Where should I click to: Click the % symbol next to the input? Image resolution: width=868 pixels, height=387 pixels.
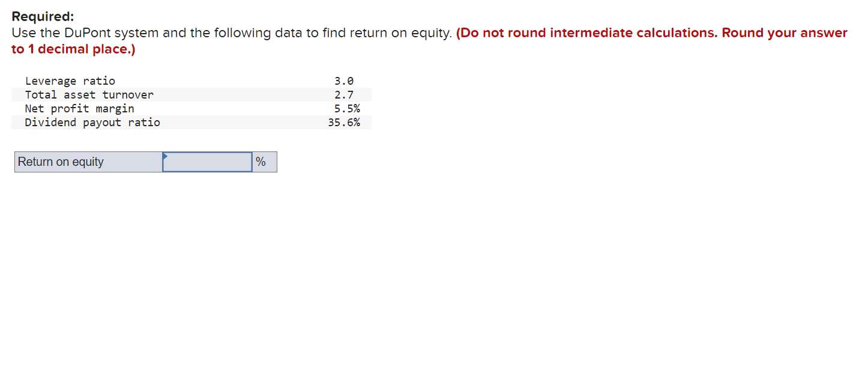(261, 162)
